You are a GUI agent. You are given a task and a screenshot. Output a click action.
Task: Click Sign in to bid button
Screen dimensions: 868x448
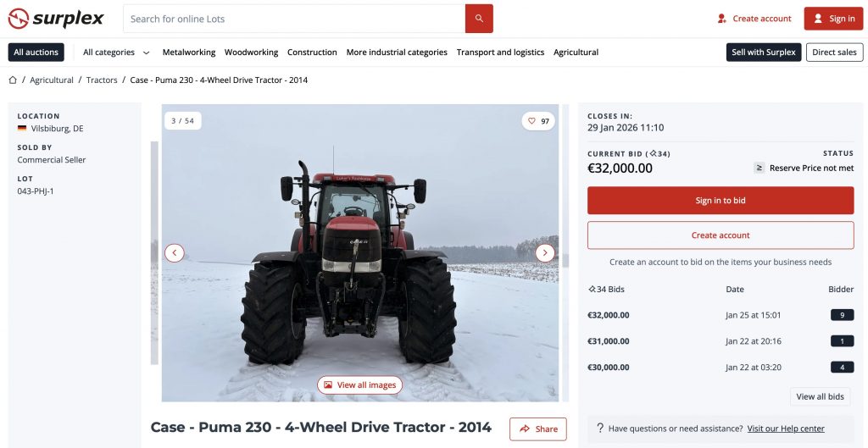pos(721,200)
